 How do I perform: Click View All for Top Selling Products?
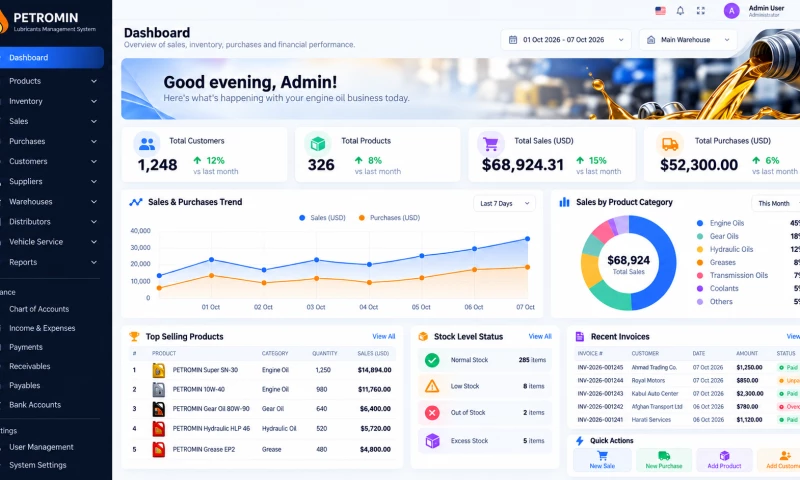point(384,337)
